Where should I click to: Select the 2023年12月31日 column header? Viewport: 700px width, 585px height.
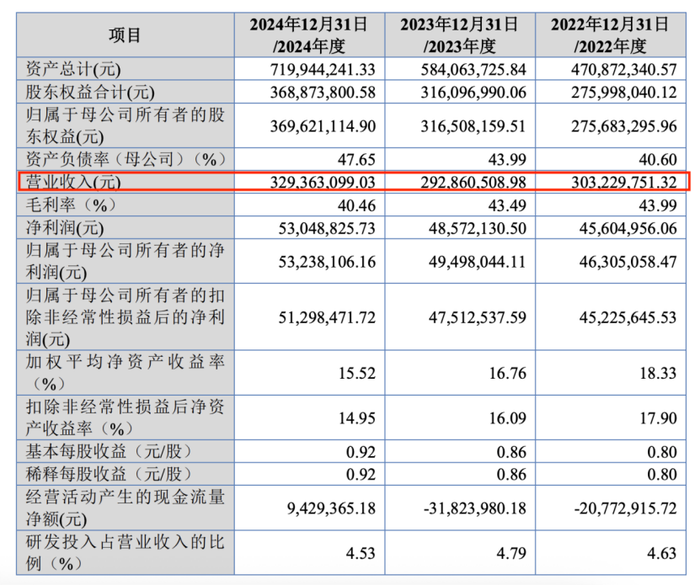coord(460,35)
